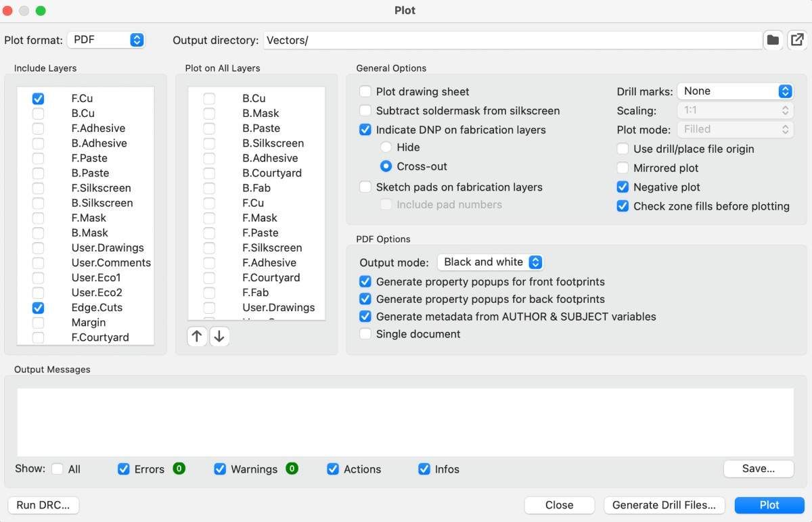
Task: Open the Plot format dropdown
Action: click(x=106, y=40)
